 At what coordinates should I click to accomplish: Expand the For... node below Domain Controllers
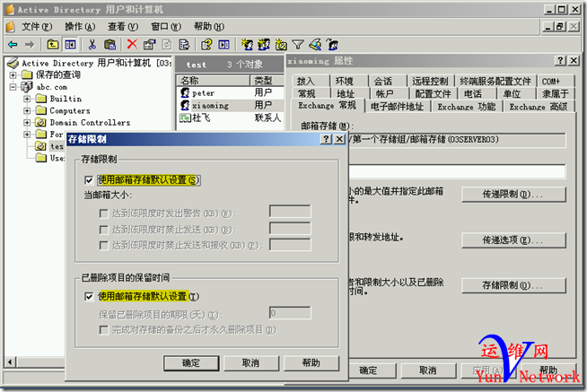(x=27, y=134)
